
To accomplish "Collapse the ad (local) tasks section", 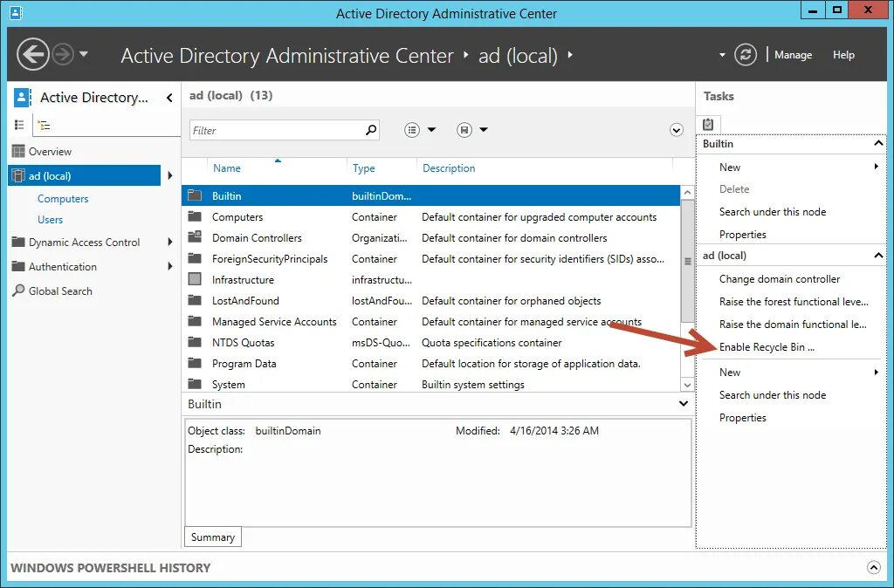I will [x=878, y=256].
